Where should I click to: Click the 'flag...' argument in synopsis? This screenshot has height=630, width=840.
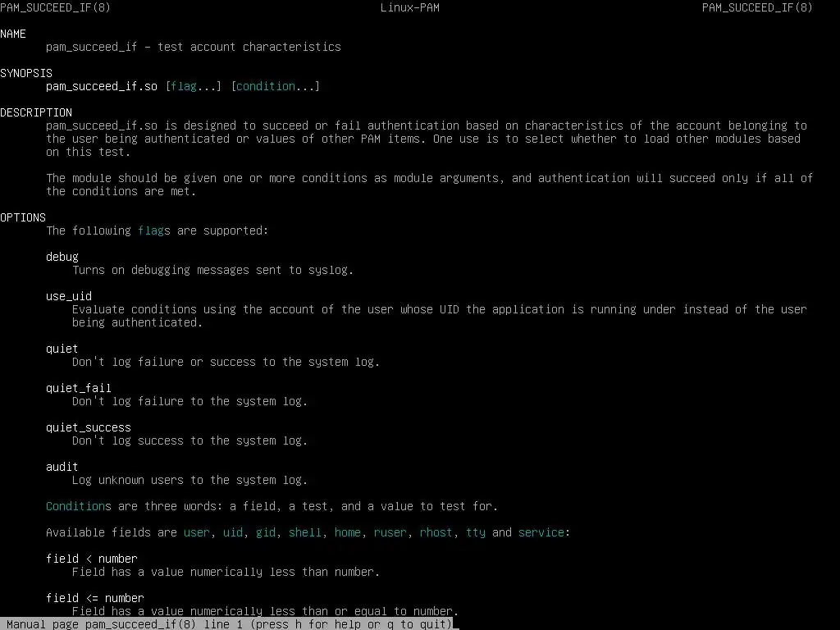pos(194,86)
